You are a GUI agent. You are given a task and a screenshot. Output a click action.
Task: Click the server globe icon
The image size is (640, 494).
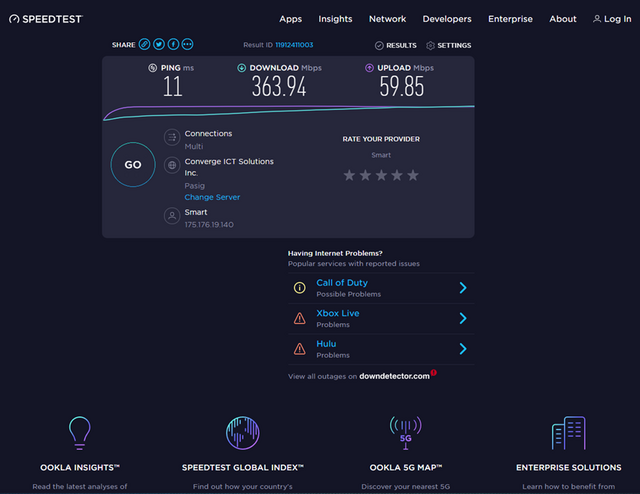(172, 165)
